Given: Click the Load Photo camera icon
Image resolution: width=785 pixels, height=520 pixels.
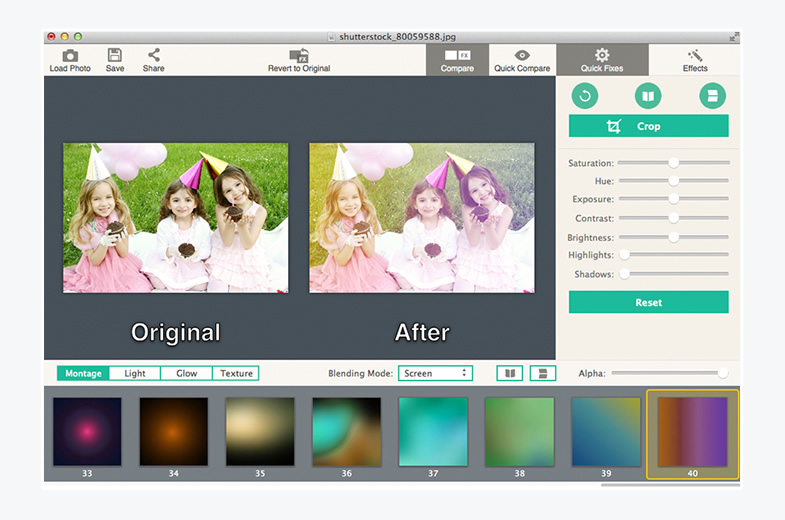Looking at the screenshot, I should (x=70, y=56).
